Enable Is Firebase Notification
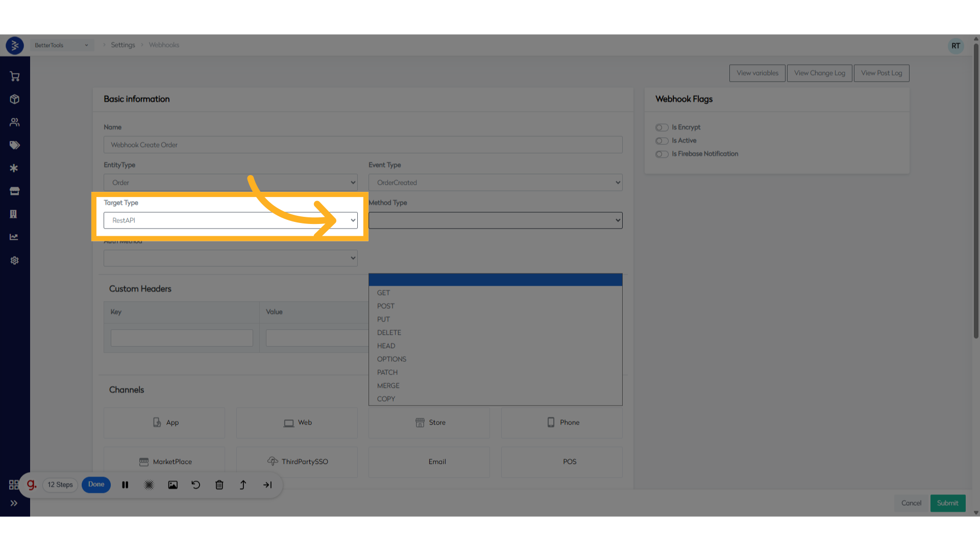 point(662,154)
